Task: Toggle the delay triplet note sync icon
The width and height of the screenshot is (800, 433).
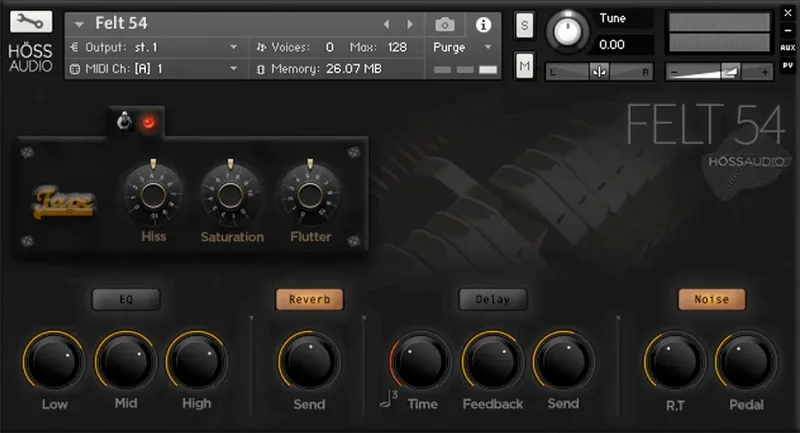Action: point(389,398)
